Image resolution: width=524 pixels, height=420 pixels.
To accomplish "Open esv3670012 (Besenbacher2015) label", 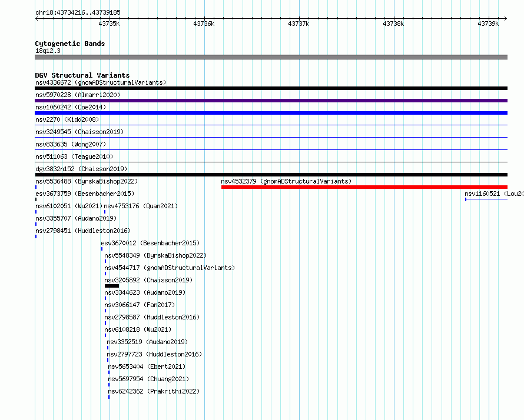I will click(x=150, y=243).
